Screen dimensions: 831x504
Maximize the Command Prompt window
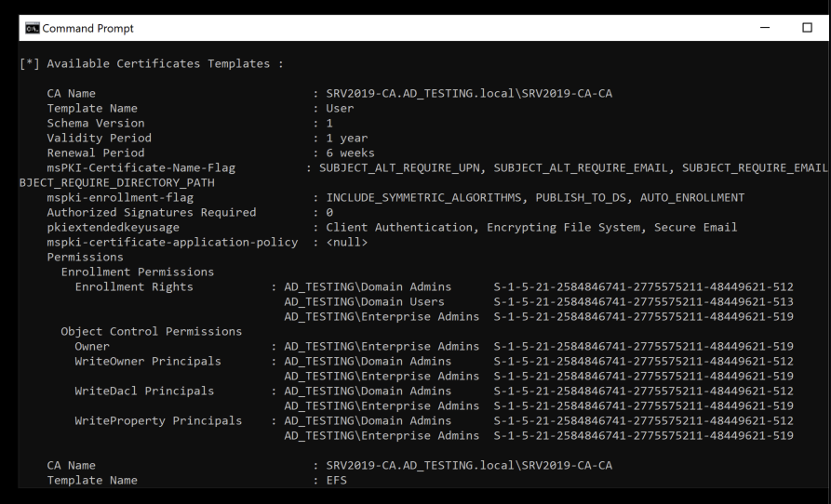pyautogui.click(x=807, y=28)
